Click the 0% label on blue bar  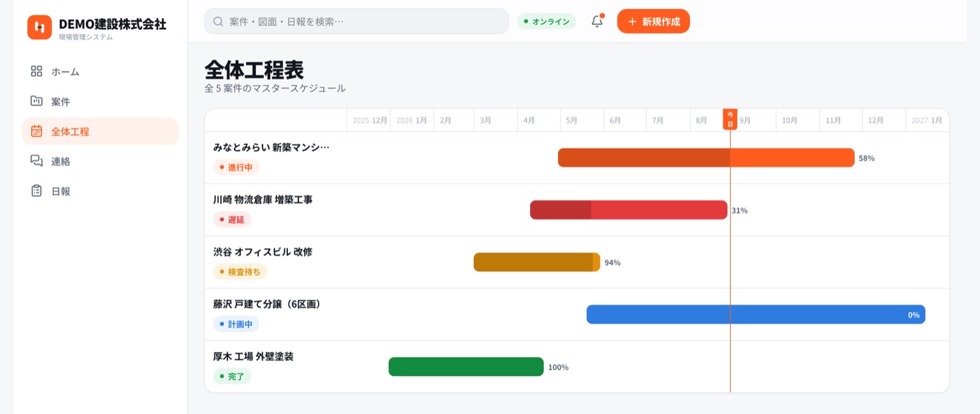(x=913, y=315)
